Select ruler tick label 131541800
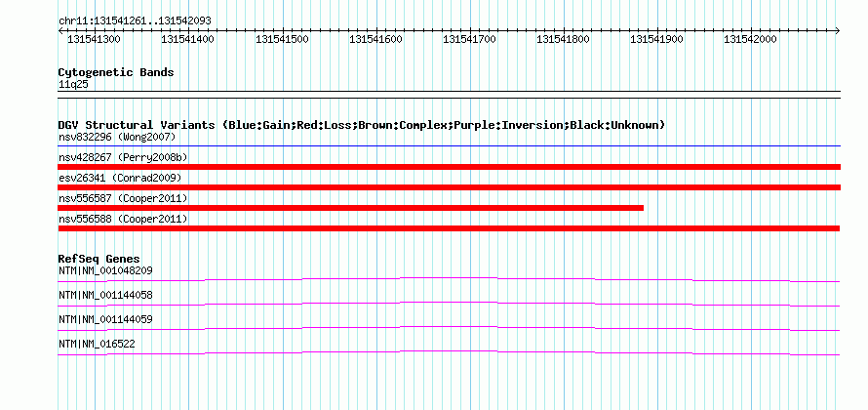Image resolution: width=868 pixels, height=410 pixels. click(x=563, y=40)
